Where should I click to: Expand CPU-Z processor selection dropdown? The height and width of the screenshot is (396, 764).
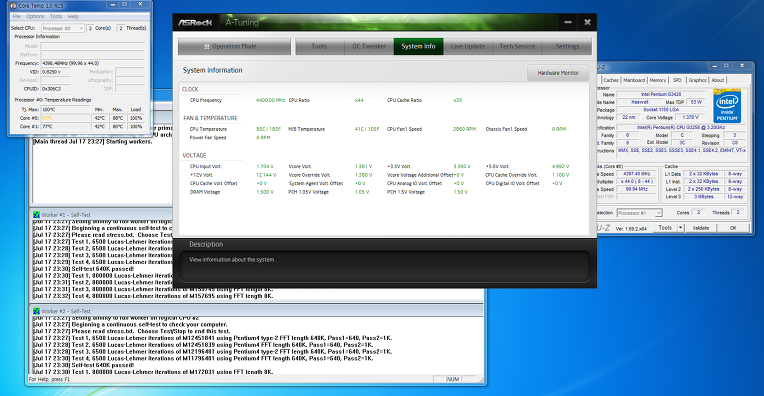pyautogui.click(x=639, y=213)
